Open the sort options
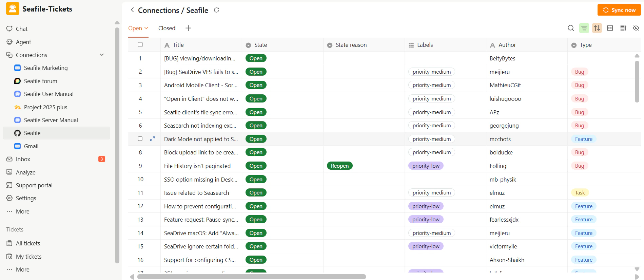The height and width of the screenshot is (280, 644). pyautogui.click(x=597, y=28)
